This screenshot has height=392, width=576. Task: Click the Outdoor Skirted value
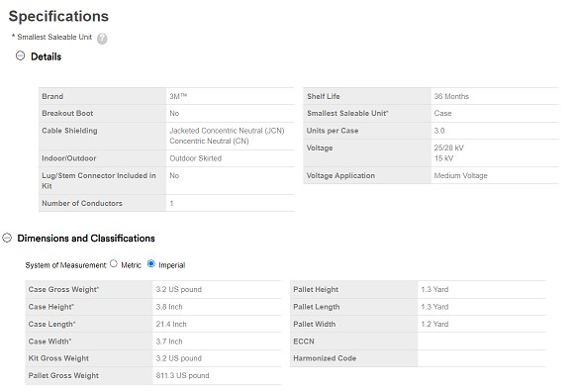pyautogui.click(x=195, y=158)
